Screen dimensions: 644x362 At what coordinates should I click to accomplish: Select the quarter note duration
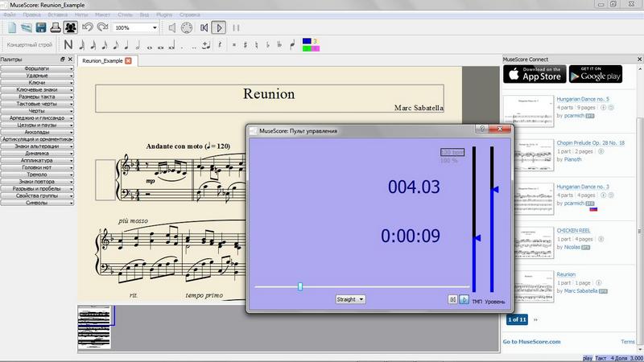tap(126, 45)
